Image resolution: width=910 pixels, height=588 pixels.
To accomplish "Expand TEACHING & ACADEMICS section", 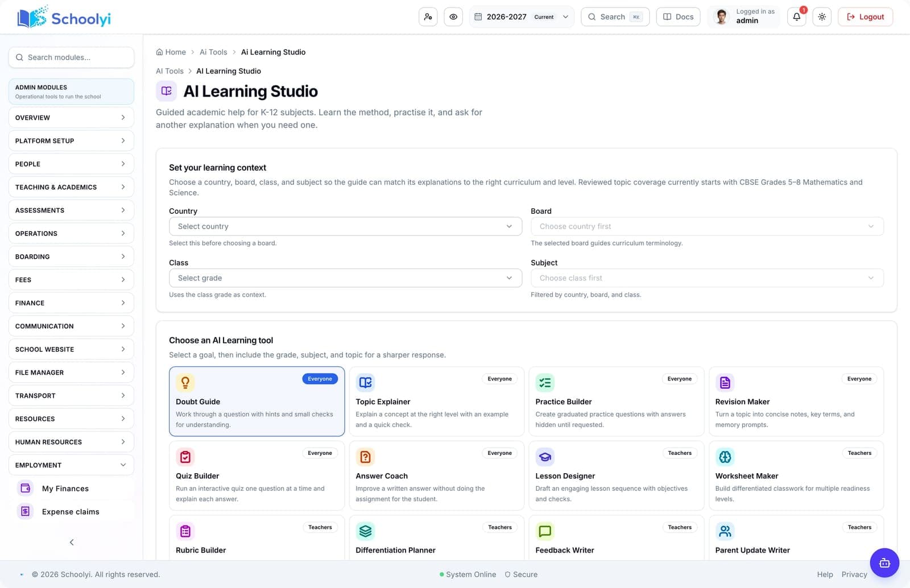I will (x=71, y=187).
